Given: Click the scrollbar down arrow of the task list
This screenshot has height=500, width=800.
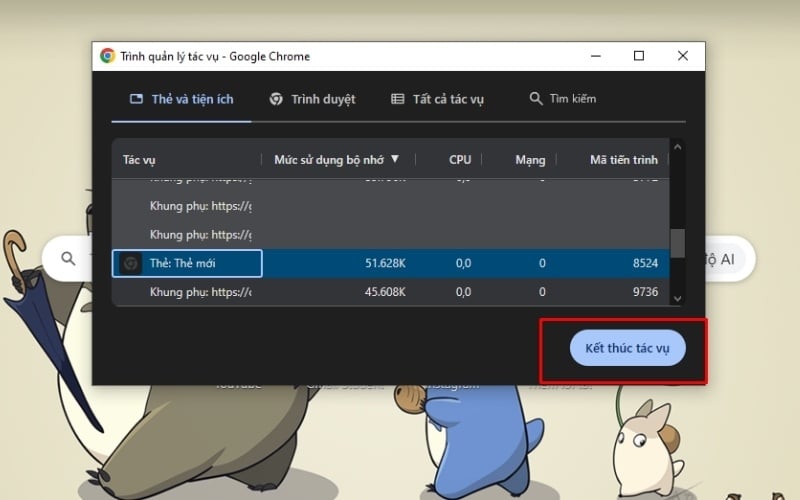Looking at the screenshot, I should coord(678,298).
